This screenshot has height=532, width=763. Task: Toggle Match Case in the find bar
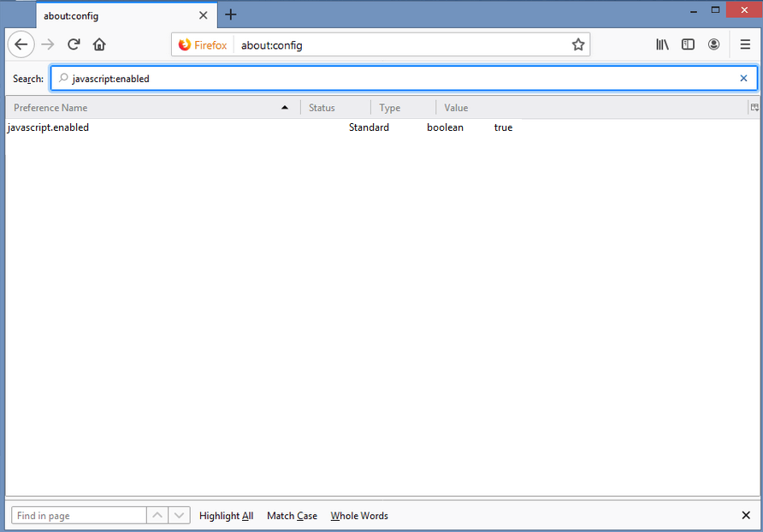291,516
